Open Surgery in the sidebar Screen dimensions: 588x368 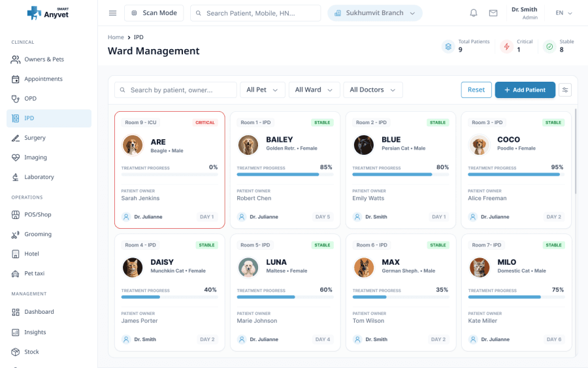click(35, 138)
